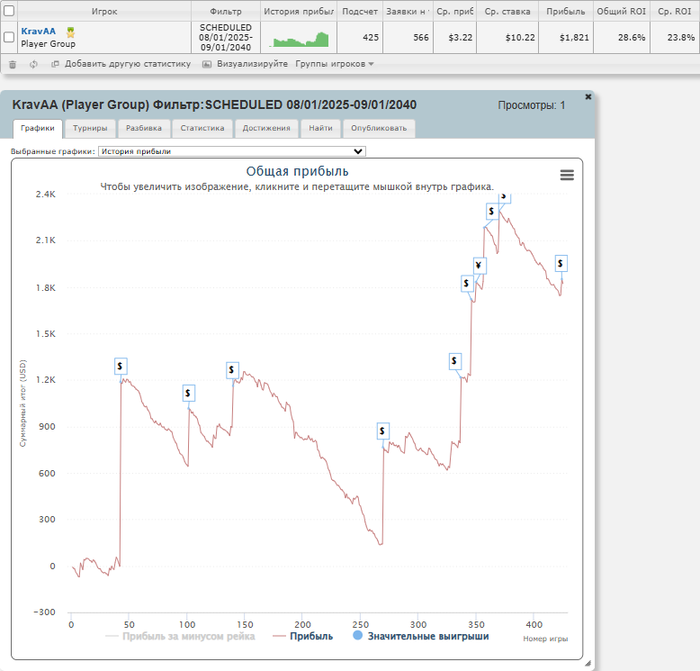The image size is (700, 671).
Task: Toggle Значительные выигрыши legend label
Action: tap(428, 636)
